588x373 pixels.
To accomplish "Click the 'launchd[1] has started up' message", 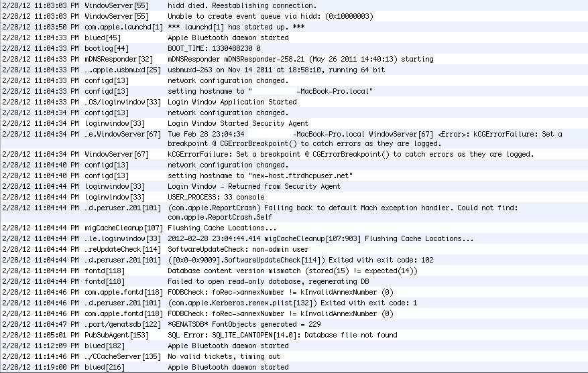I will click(x=236, y=27).
